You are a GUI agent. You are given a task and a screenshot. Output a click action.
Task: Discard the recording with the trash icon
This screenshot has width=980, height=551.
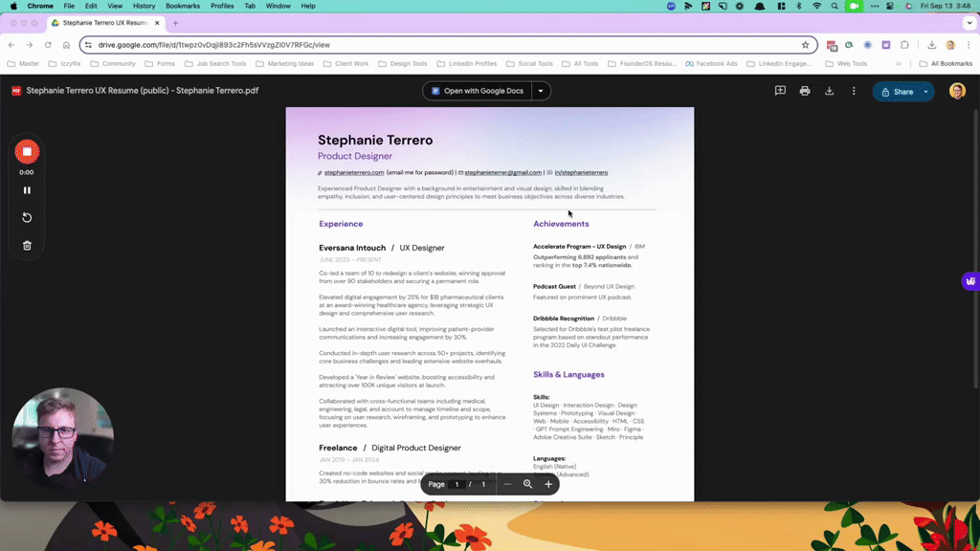pyautogui.click(x=27, y=245)
